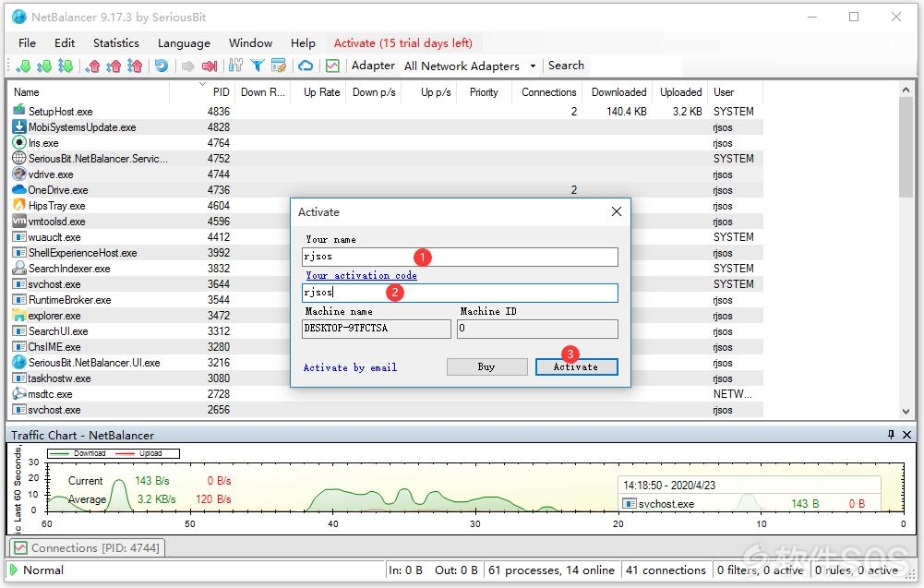924x588 pixels.
Task: Toggle the traffic chart toolbar icon
Action: 332,66
